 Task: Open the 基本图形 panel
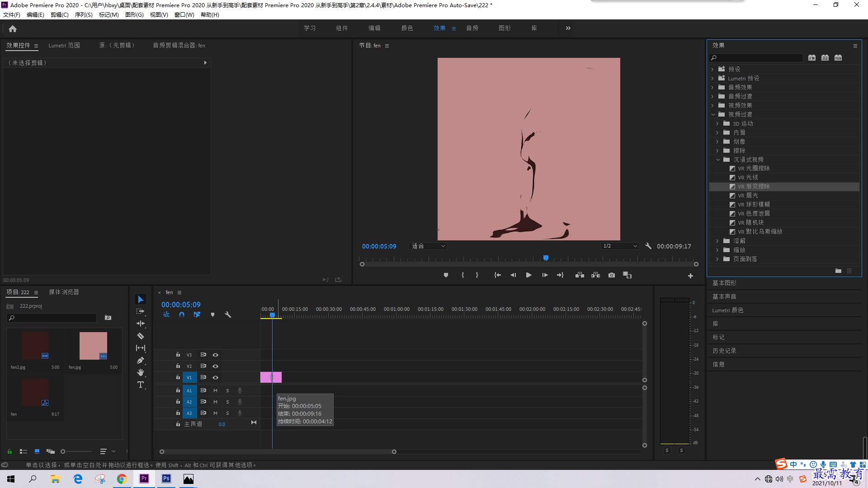pyautogui.click(x=724, y=283)
